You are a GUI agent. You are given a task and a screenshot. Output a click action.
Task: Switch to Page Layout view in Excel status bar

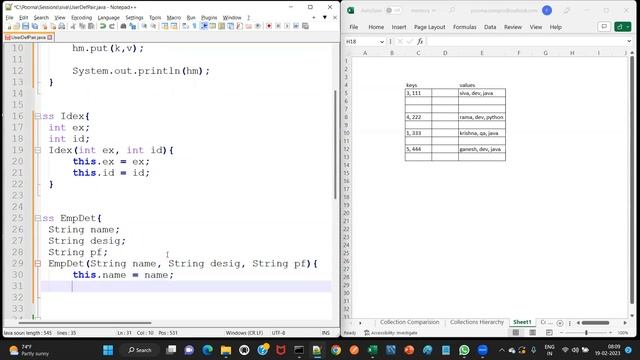[x=532, y=333]
